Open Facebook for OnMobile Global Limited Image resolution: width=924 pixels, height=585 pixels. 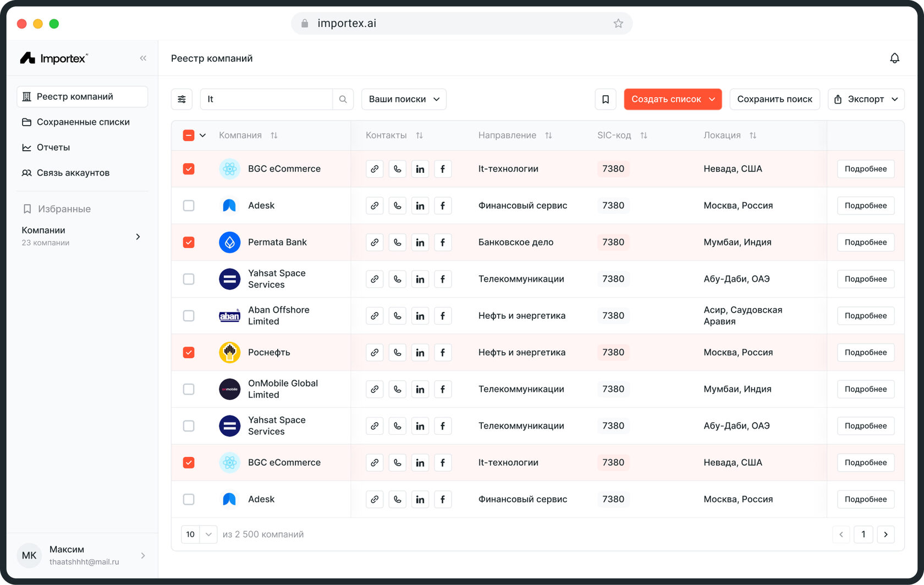443,389
